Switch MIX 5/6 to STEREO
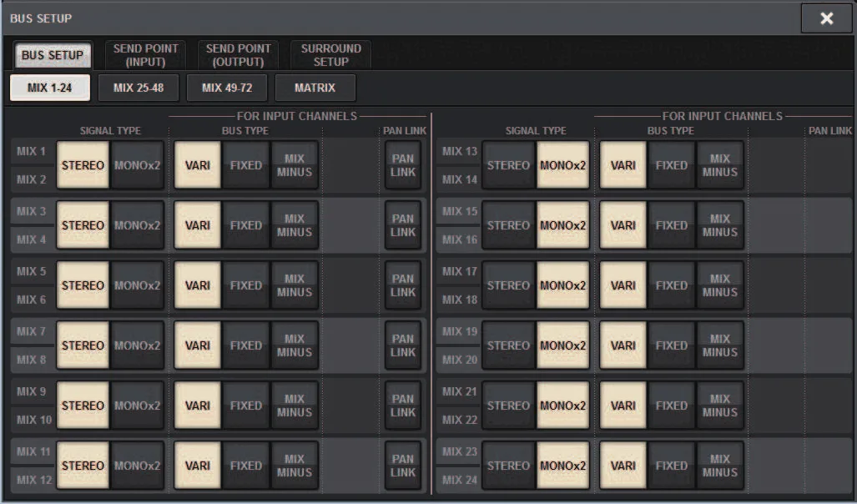Viewport: 857px width, 504px height. [83, 285]
